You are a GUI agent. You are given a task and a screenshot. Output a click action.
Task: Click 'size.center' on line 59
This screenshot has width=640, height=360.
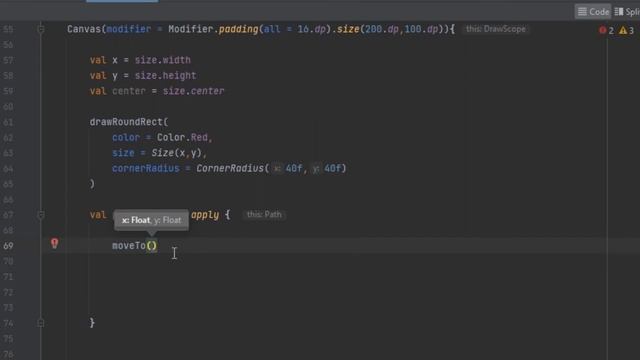point(193,91)
